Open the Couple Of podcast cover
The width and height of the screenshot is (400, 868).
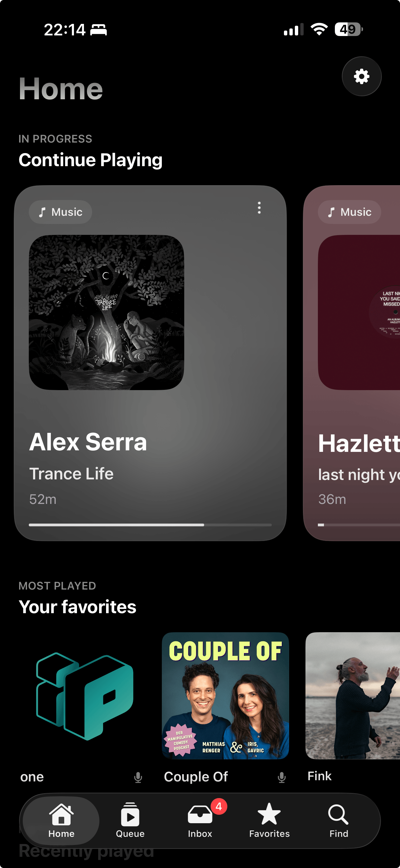[225, 696]
